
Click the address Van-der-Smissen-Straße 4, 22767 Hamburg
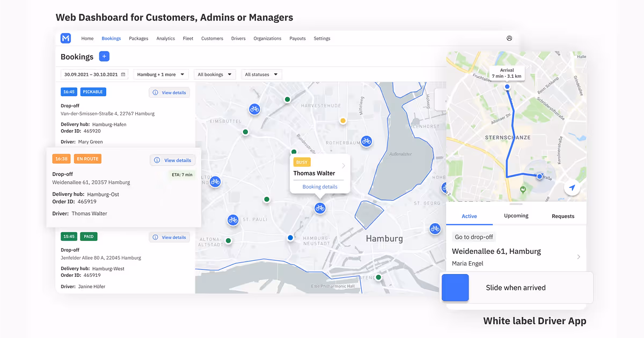tap(107, 114)
